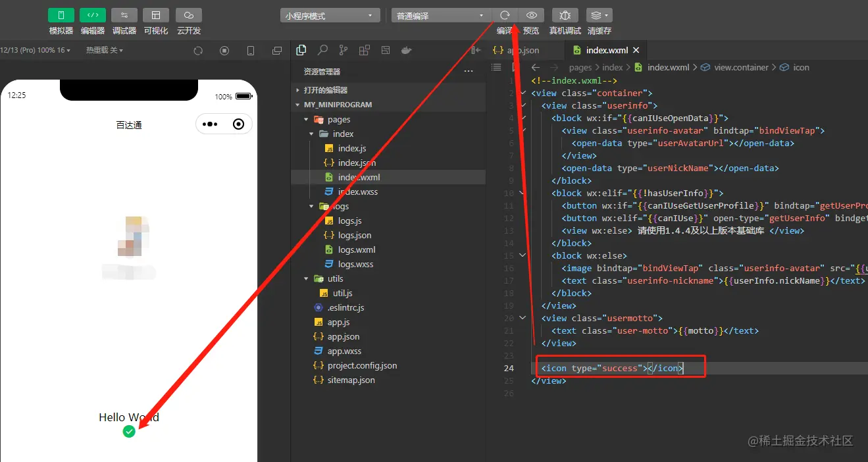Screen dimensions: 868x462
Task: Go back with the editor left arrow
Action: [536, 67]
